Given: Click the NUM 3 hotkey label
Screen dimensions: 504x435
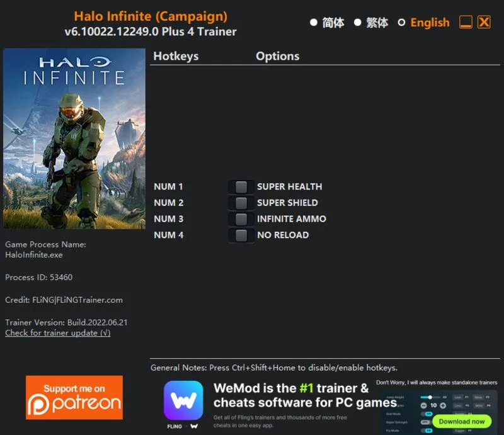Looking at the screenshot, I should (169, 219).
